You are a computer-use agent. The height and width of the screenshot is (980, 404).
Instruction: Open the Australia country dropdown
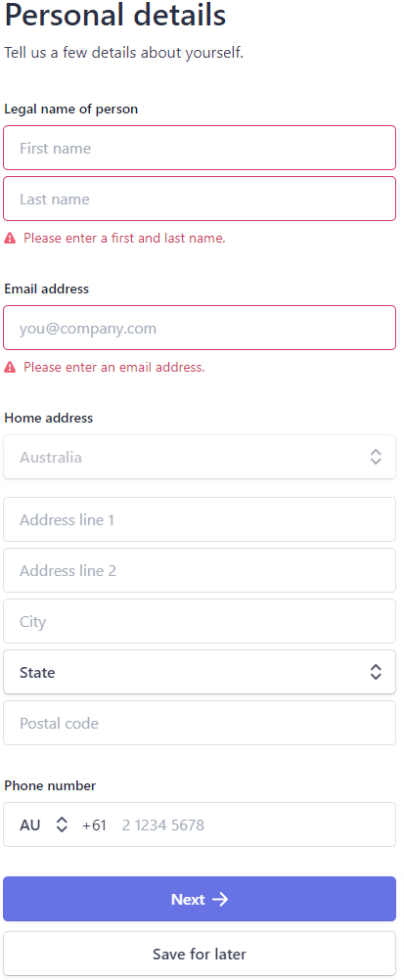point(200,457)
